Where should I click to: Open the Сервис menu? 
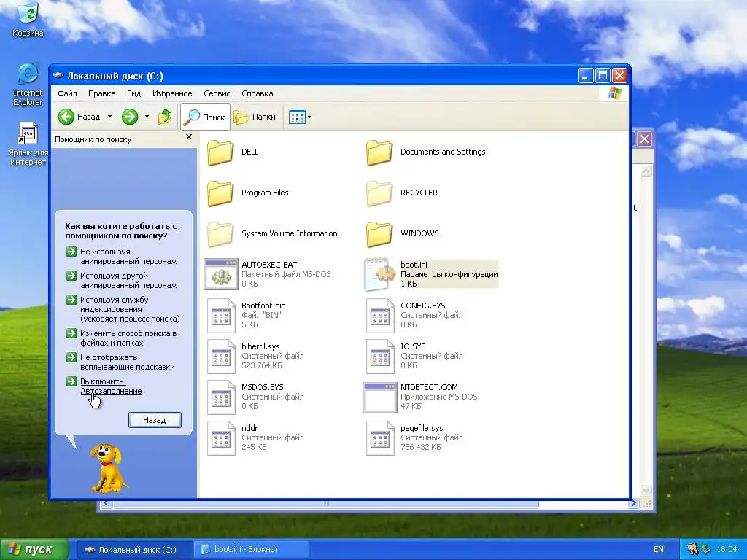(x=217, y=93)
